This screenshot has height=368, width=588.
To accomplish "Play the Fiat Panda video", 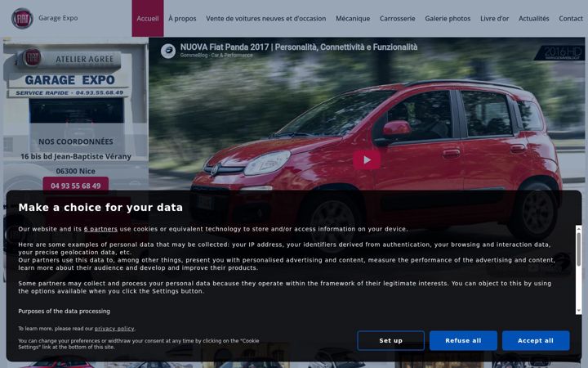I will pos(367,160).
